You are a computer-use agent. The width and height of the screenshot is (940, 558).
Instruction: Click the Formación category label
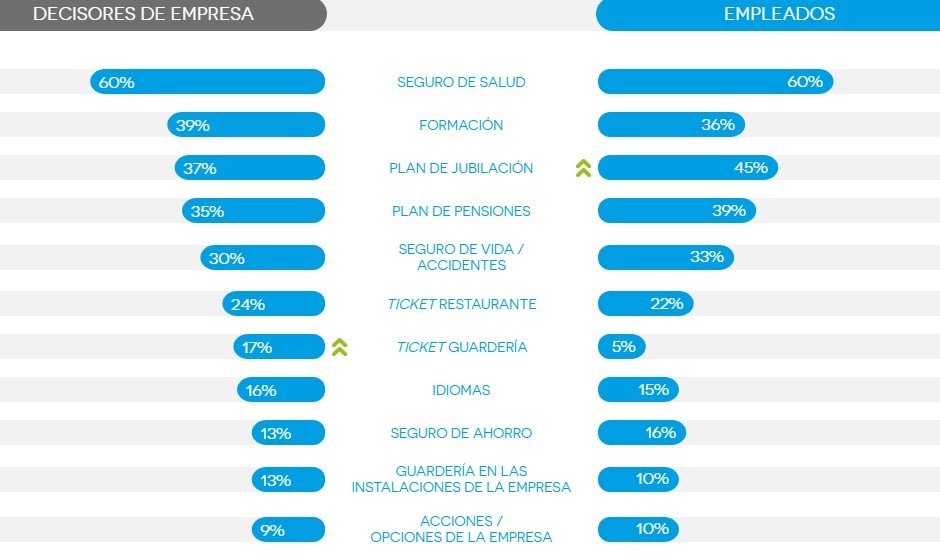pos(461,125)
